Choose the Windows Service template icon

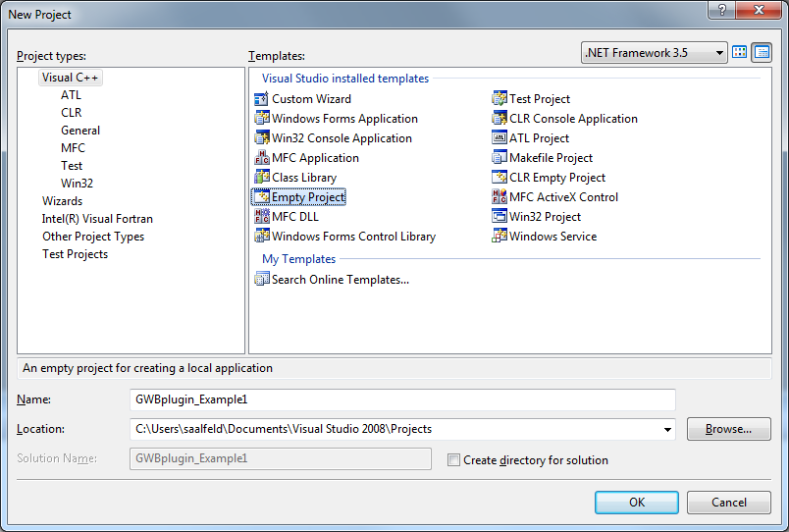[x=500, y=236]
